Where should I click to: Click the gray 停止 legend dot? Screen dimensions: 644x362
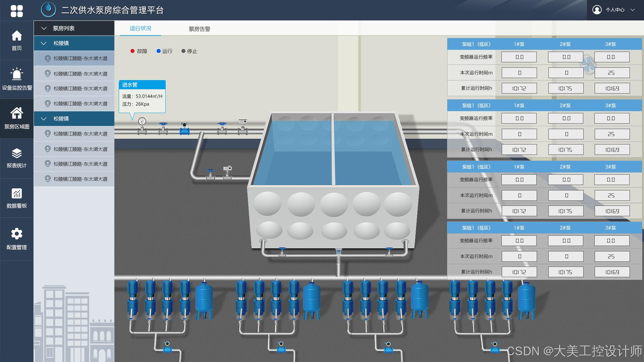click(x=183, y=51)
